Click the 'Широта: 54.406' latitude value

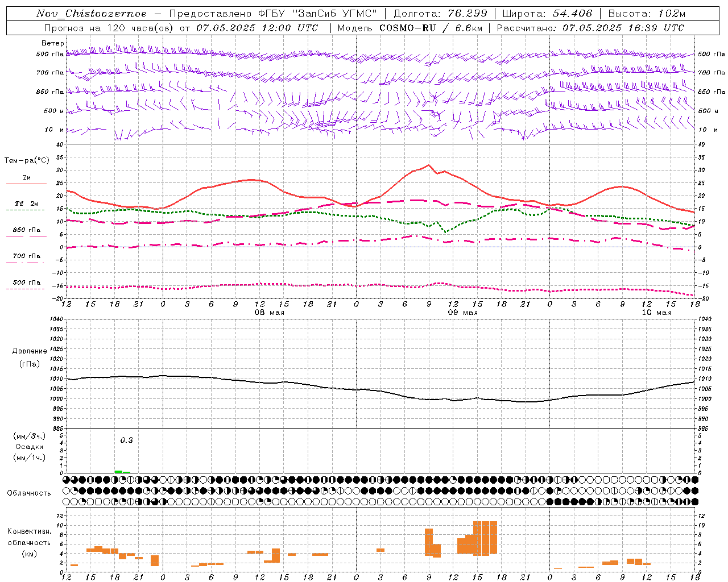click(x=547, y=14)
